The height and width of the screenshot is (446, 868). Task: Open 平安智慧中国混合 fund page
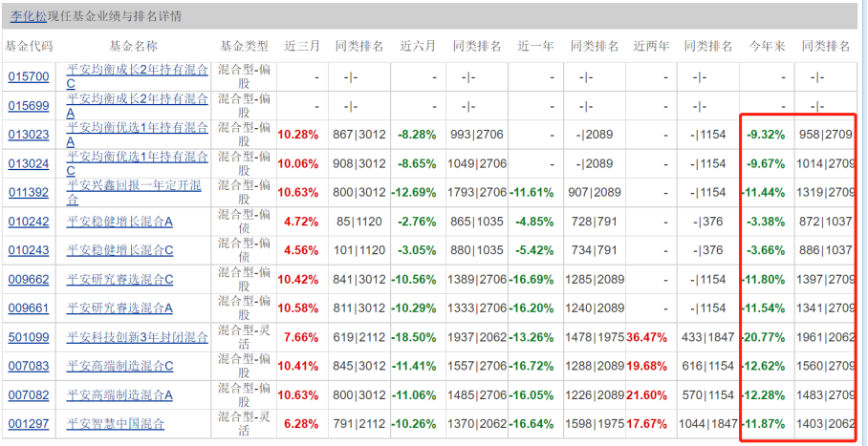(x=115, y=424)
